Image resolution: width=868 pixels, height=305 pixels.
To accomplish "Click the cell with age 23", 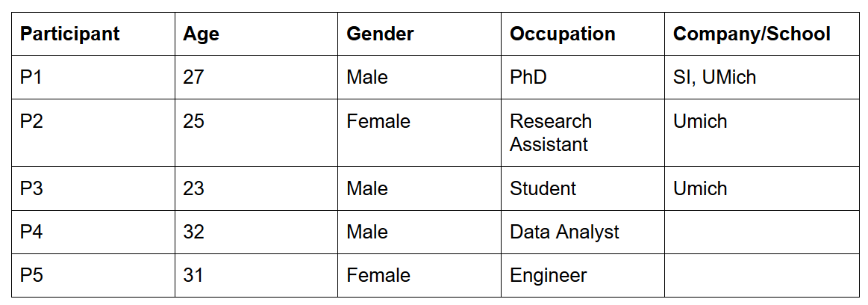I will (256, 188).
